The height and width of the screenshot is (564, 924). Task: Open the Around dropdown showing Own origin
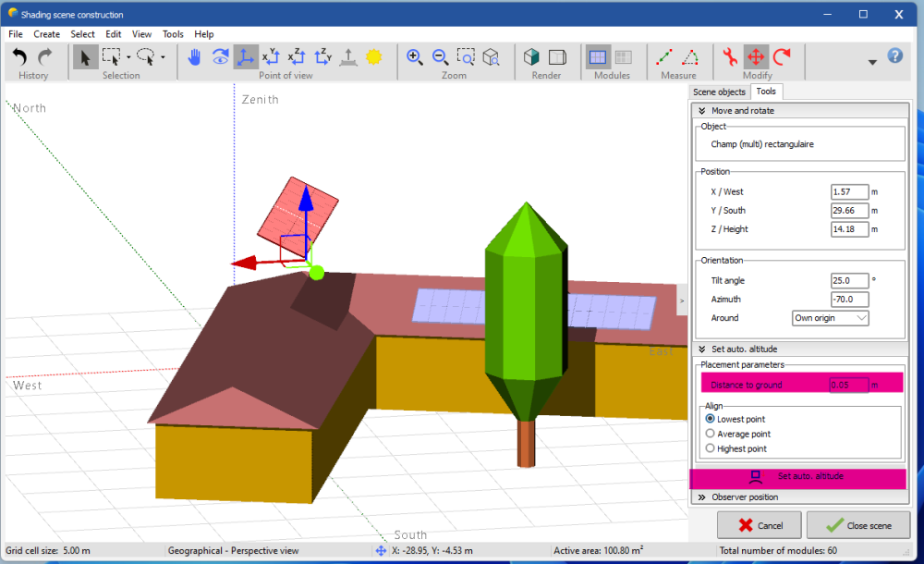coord(831,318)
